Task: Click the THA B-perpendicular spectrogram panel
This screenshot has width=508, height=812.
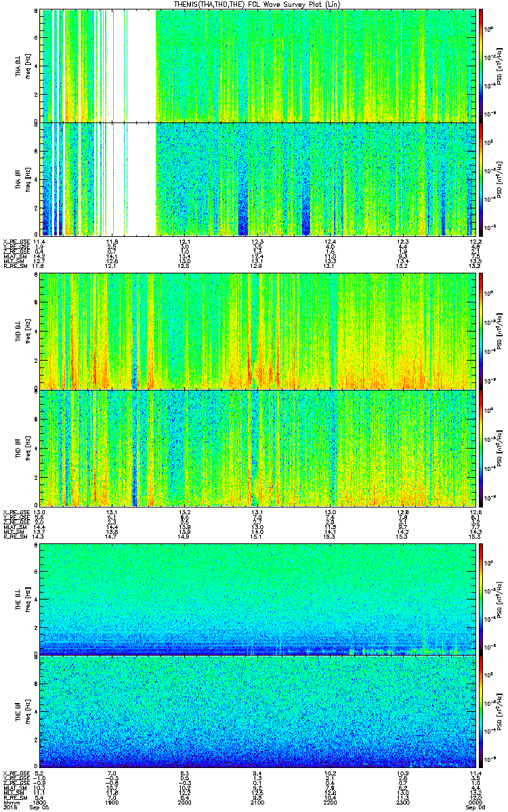Action: (x=261, y=66)
